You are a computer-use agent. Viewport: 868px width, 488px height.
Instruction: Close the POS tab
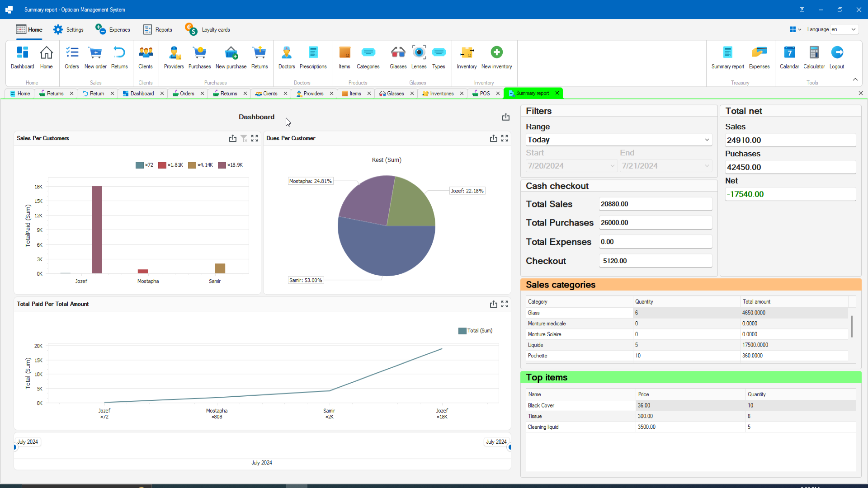(x=498, y=94)
